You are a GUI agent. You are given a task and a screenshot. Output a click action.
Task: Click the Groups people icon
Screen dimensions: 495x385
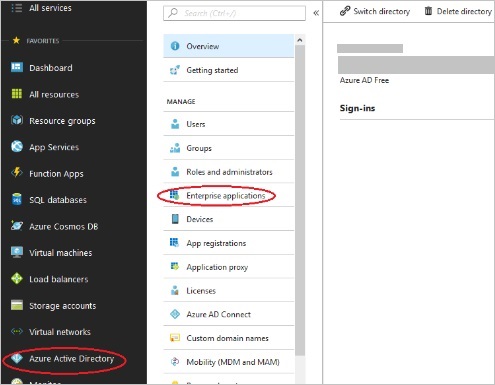175,148
